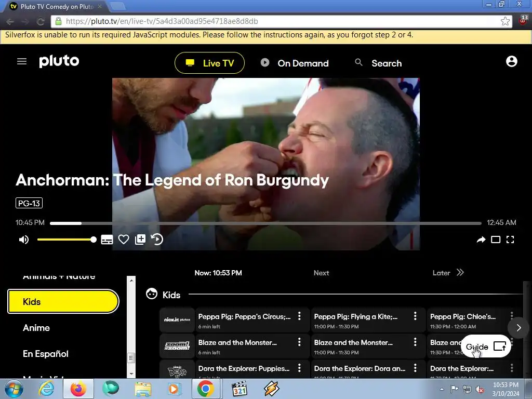This screenshot has width=532, height=399.
Task: Jump to Later programs with double chevron
Action: (x=460, y=272)
